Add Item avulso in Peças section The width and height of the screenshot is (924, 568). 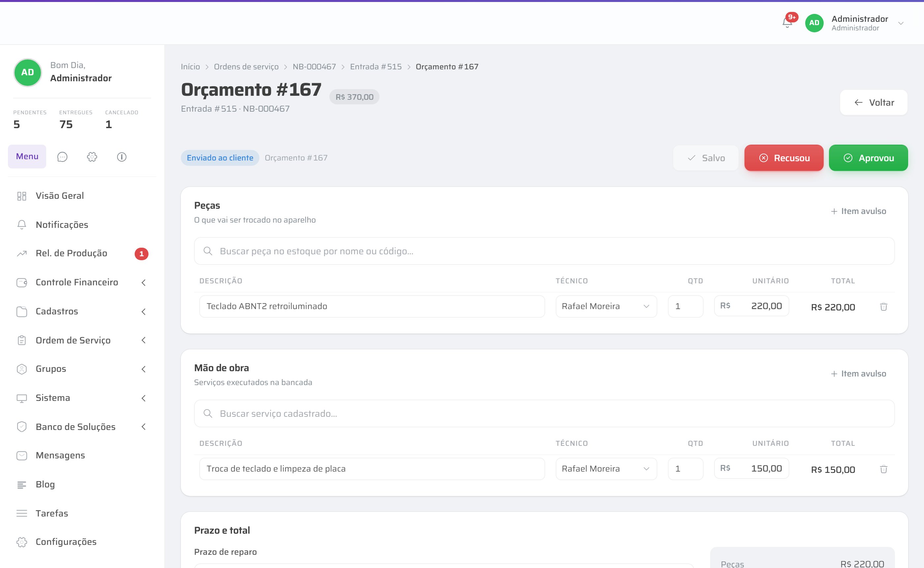click(x=858, y=211)
